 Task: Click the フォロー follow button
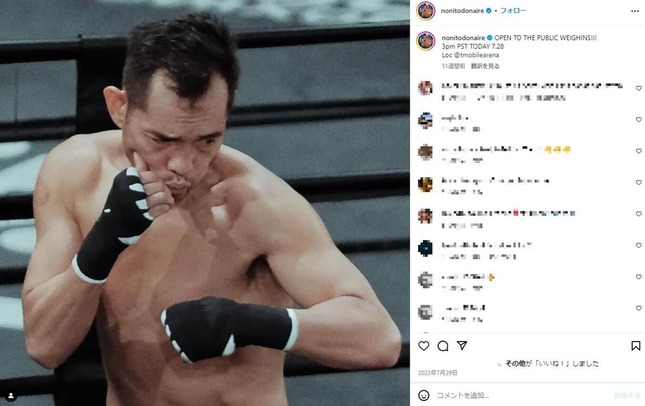click(513, 11)
